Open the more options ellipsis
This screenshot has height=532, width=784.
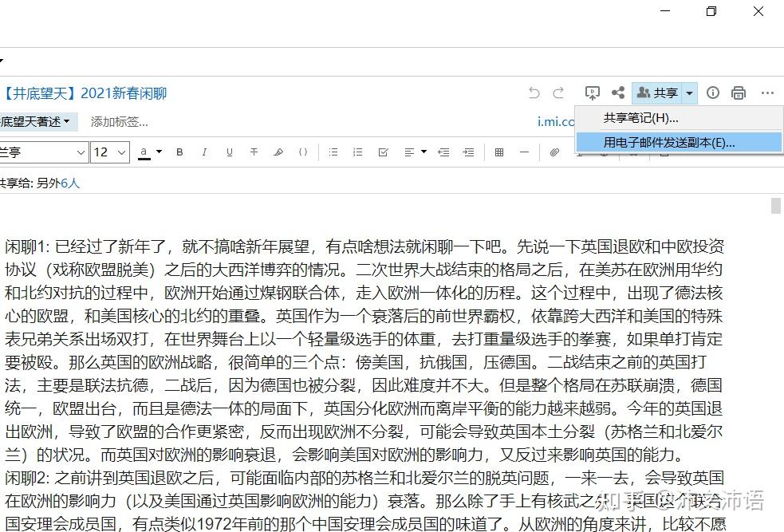click(x=767, y=93)
